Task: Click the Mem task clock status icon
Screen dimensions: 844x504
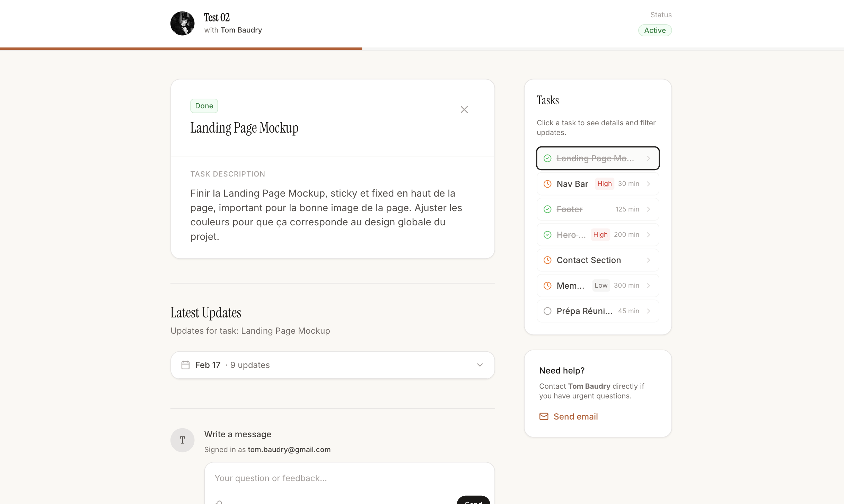Action: pos(547,286)
